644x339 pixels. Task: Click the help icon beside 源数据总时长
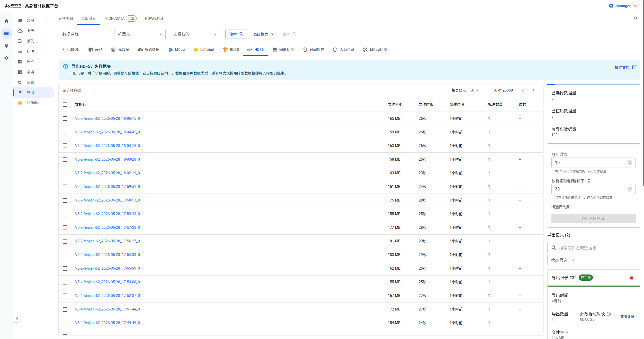(609, 314)
